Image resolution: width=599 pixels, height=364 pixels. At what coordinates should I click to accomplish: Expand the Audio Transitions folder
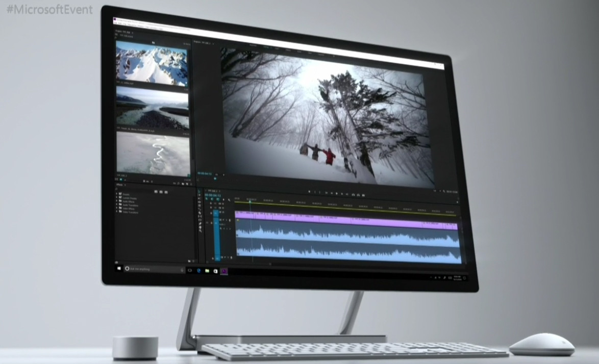116,204
